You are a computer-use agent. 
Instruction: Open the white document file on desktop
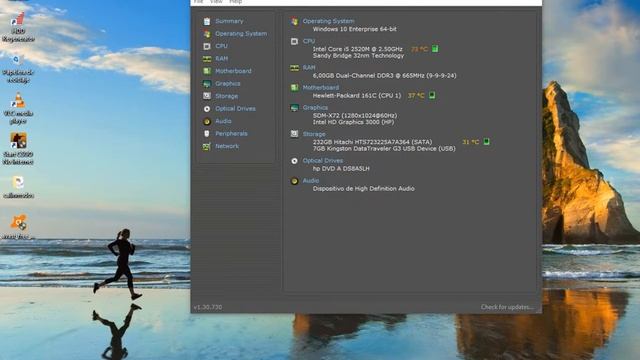[x=18, y=187]
